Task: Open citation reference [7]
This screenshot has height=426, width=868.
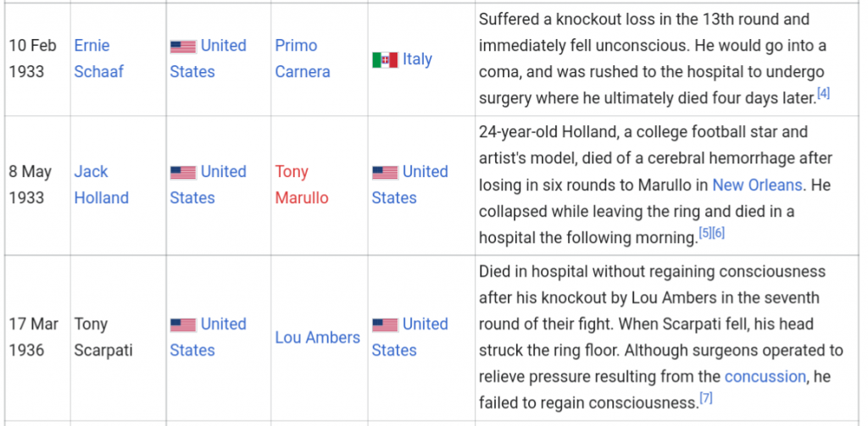Action: pos(706,398)
